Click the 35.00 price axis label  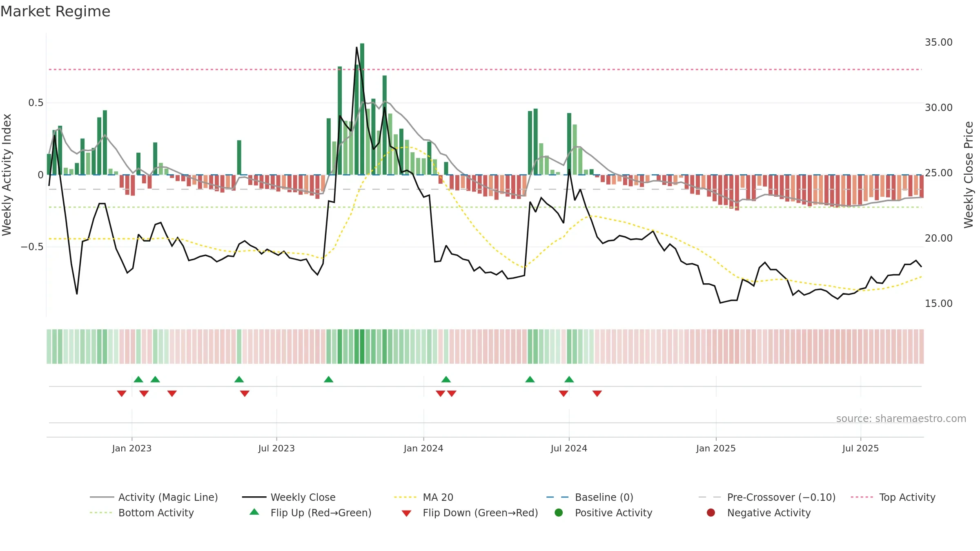click(x=938, y=42)
